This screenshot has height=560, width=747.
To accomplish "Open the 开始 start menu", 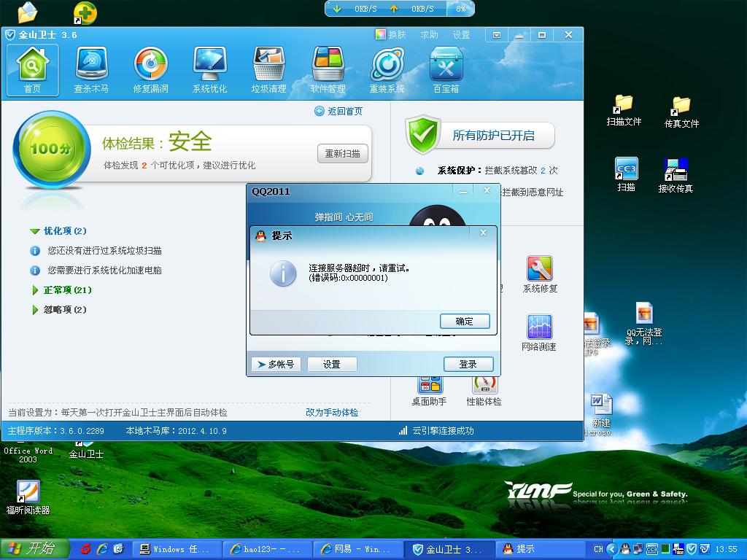I will tap(34, 549).
